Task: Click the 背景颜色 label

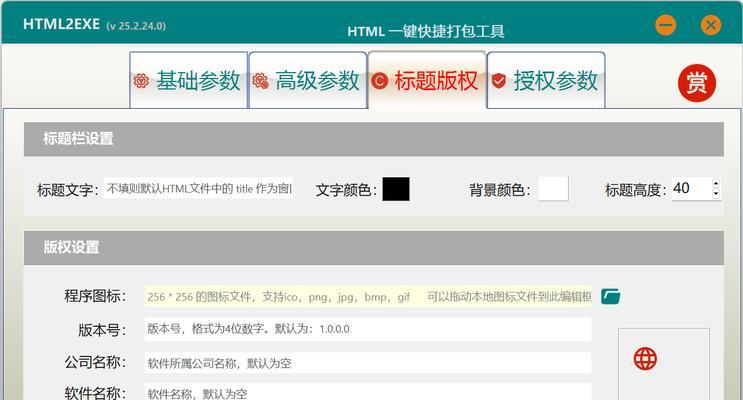Action: tap(500, 190)
